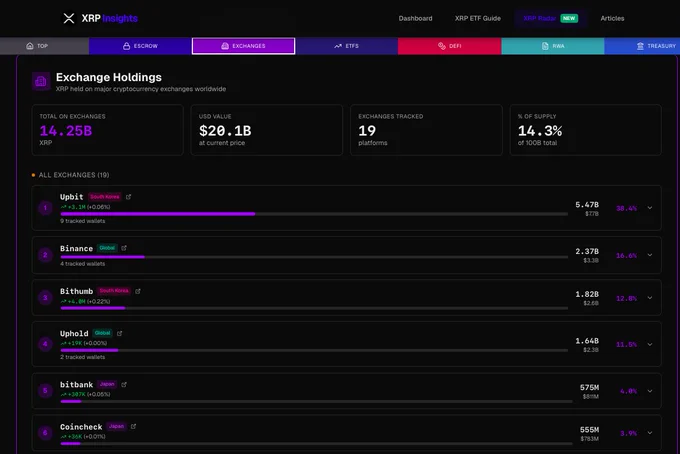Switch to the TREASURY tab
This screenshot has height=454, width=680.
click(x=642, y=46)
